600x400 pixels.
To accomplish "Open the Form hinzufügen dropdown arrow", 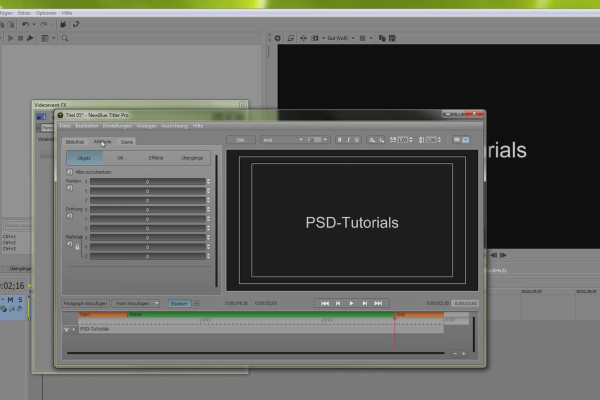I will point(157,304).
